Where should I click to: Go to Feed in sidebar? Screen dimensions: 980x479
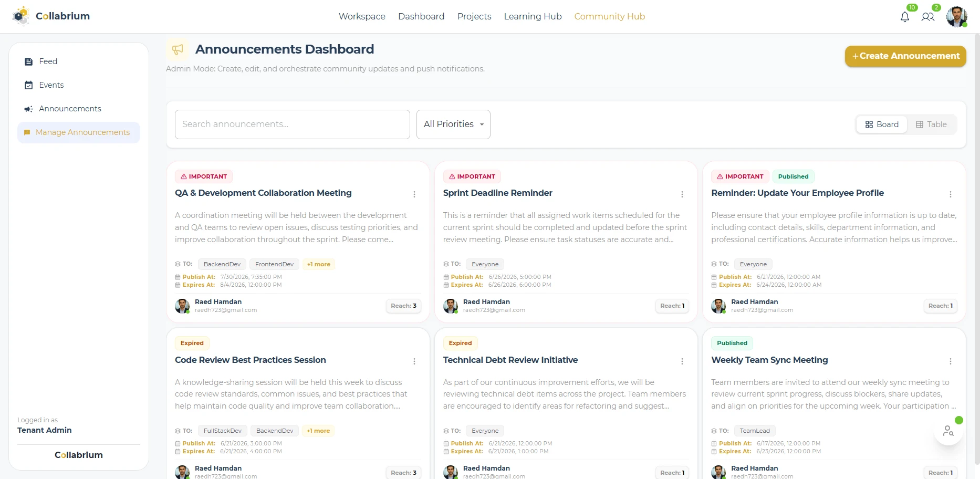[79, 61]
